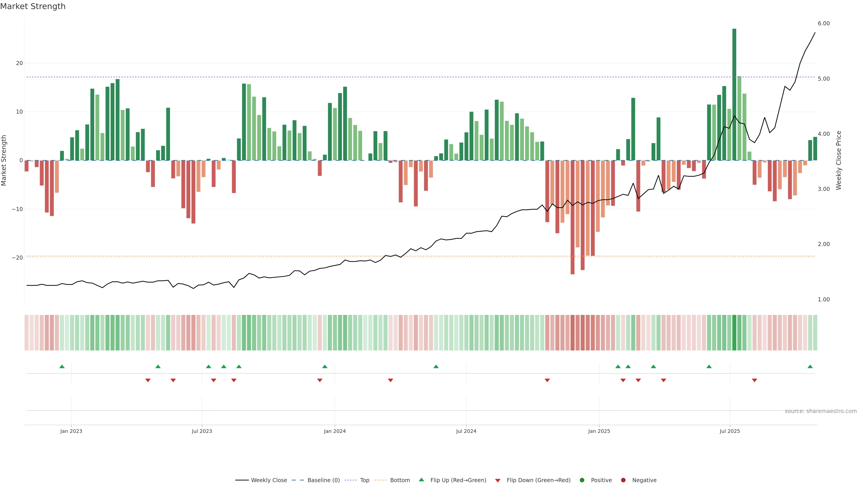868x488 pixels.
Task: Click the Positive green circle legend icon
Action: [582, 480]
